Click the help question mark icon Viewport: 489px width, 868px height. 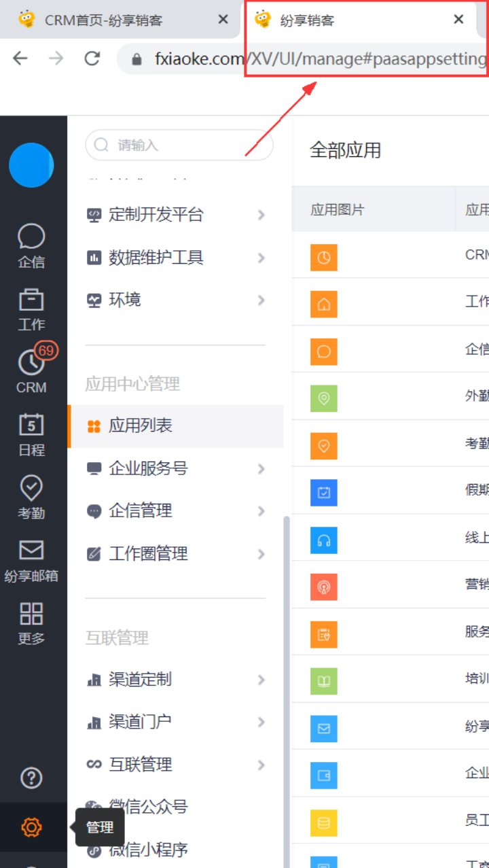pos(31,778)
